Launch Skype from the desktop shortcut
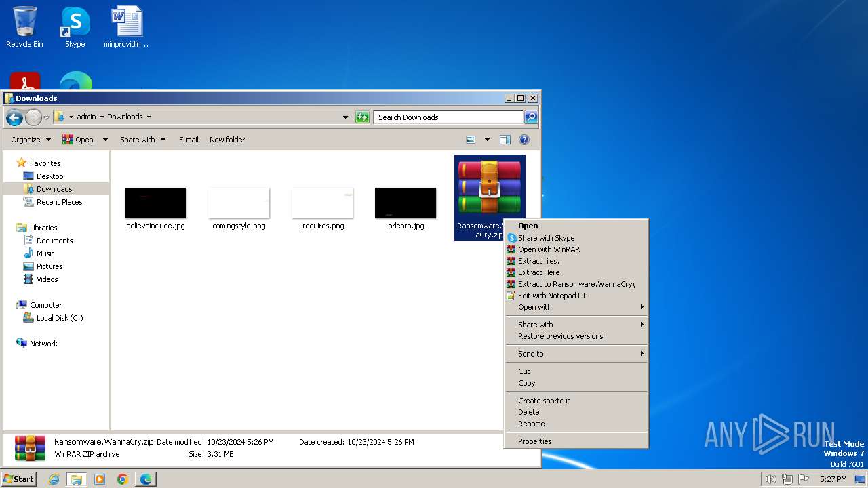This screenshot has width=868, height=488. coord(75,27)
